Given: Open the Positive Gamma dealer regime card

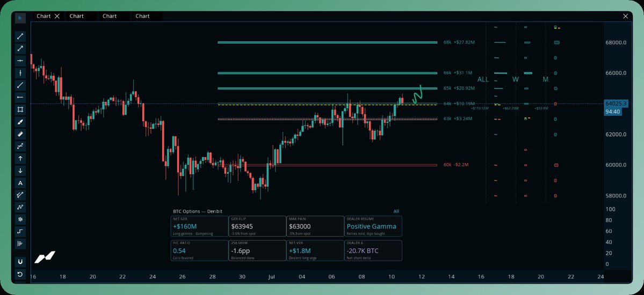Looking at the screenshot, I should 373,226.
